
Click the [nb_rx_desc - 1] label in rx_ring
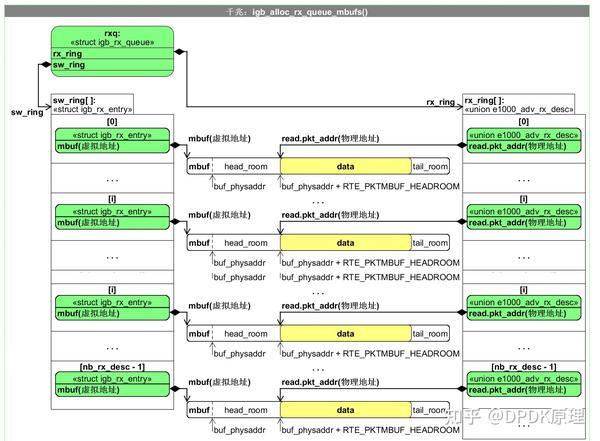click(523, 367)
